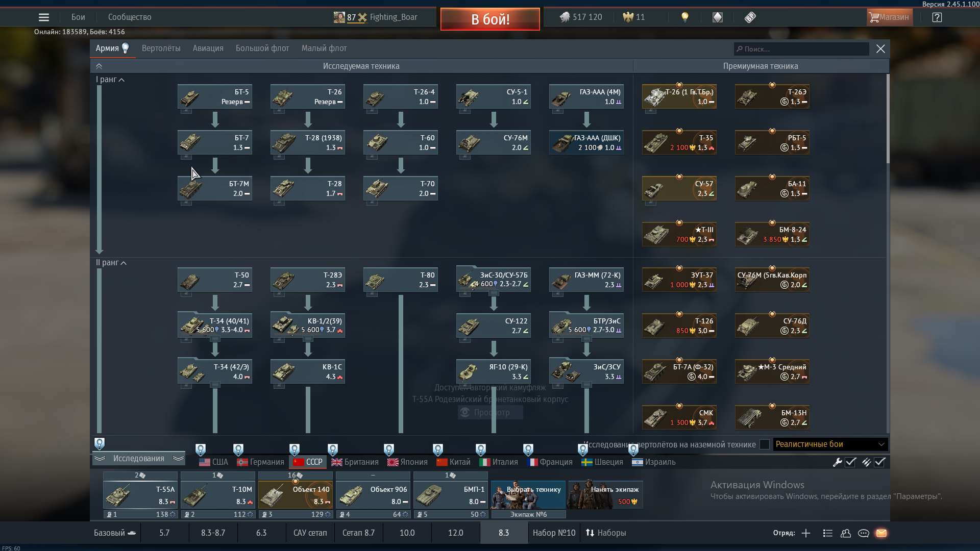Open the Реалистичные бои game mode dropdown

coord(830,444)
